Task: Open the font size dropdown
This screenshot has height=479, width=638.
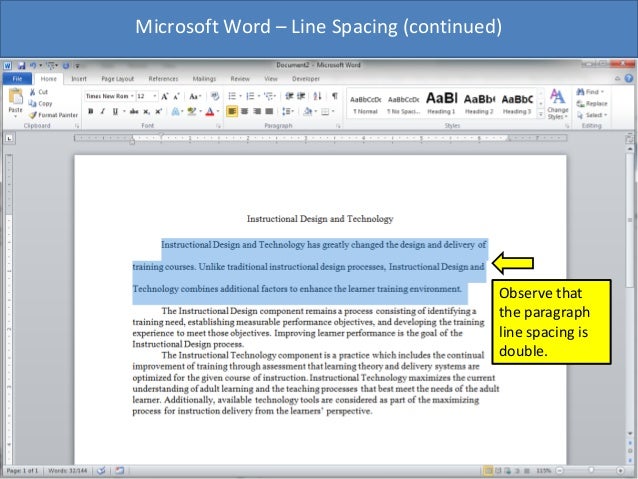Action: tap(155, 96)
